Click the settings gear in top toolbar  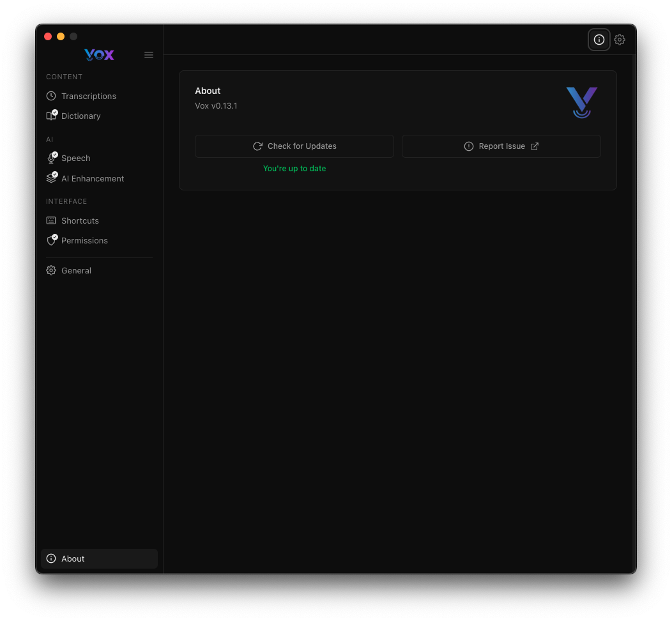point(620,40)
